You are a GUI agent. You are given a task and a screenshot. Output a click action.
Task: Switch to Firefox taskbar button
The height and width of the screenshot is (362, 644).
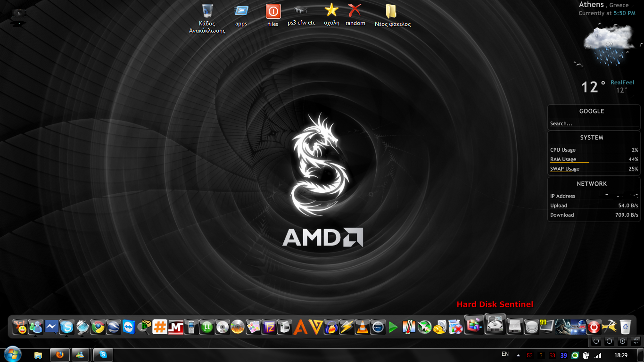click(59, 355)
